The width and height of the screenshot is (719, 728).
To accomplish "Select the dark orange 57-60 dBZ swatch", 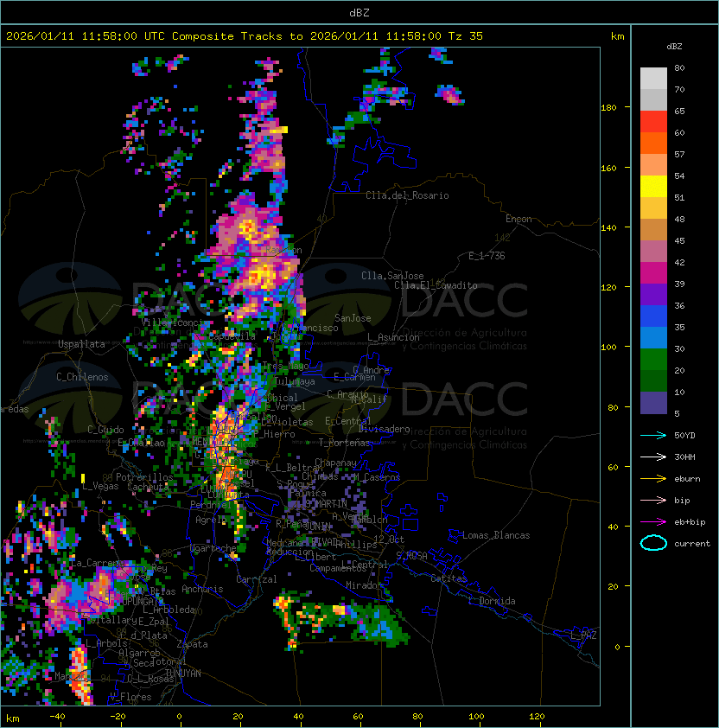I will [x=653, y=144].
